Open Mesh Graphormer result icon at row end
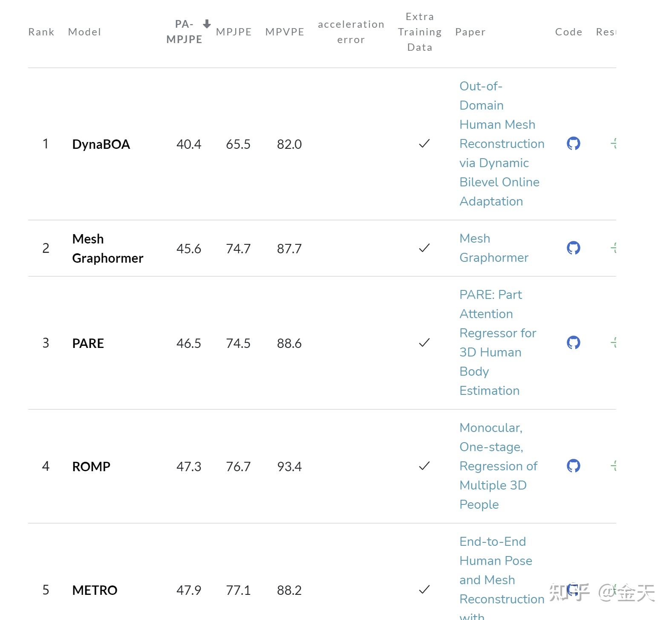 (613, 248)
